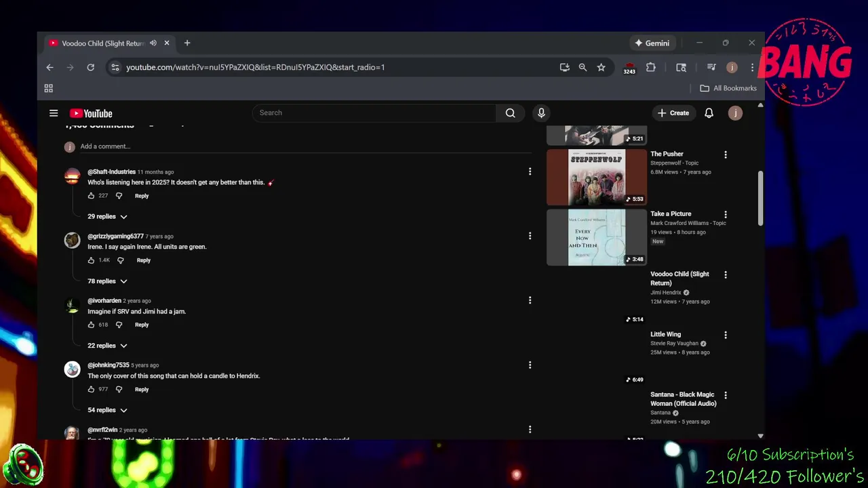Go back with the browser back arrow
868x488 pixels.
coord(50,67)
